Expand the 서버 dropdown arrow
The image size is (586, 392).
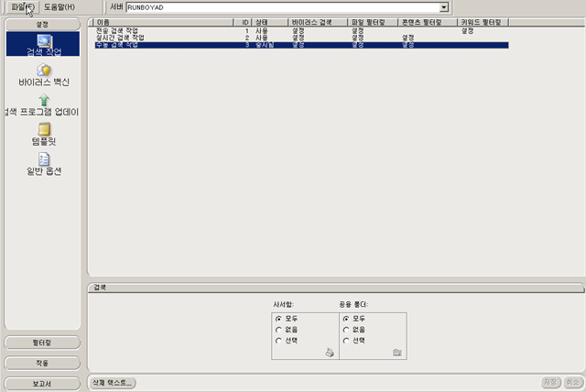coord(443,7)
